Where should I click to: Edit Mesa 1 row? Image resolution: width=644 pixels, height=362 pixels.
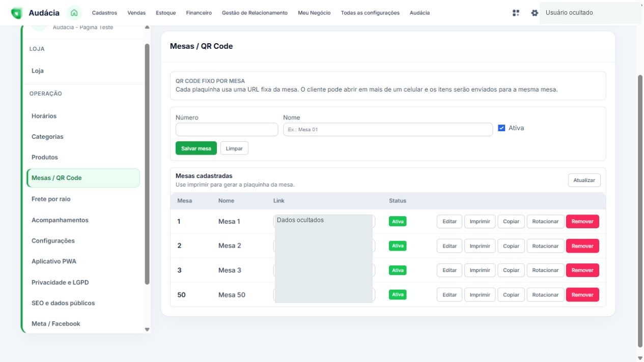450,222
